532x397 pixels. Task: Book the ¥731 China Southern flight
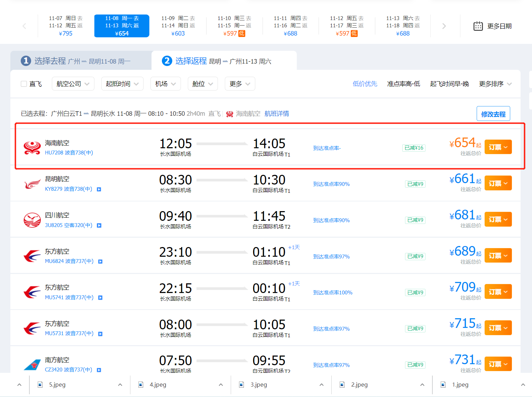[498, 364]
